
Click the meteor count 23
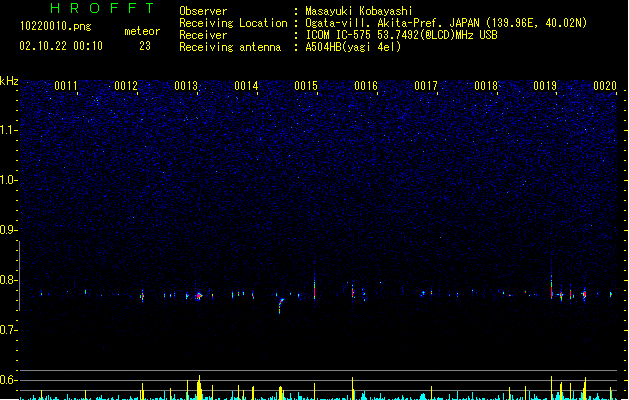(145, 46)
